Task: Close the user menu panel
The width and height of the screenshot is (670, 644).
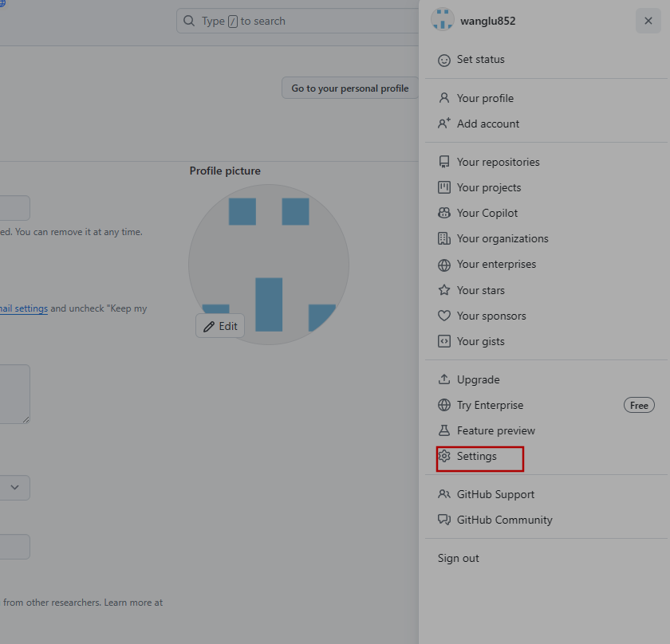Action: coord(648,22)
